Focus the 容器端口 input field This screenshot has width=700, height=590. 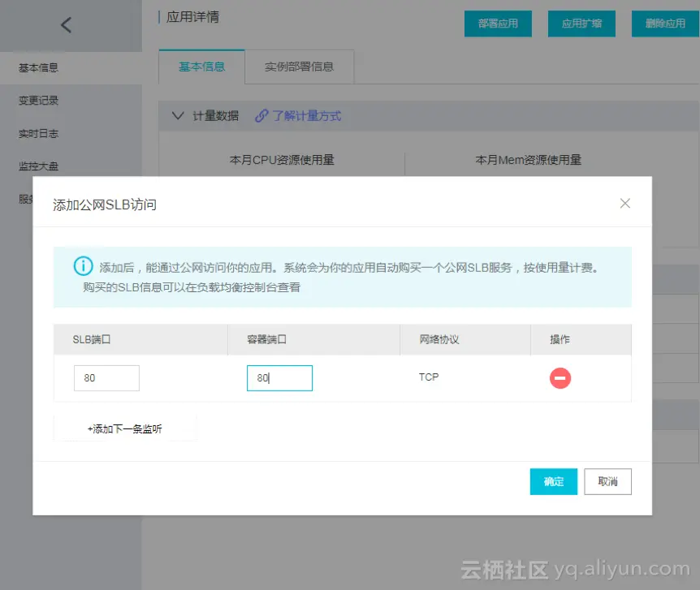(x=279, y=378)
